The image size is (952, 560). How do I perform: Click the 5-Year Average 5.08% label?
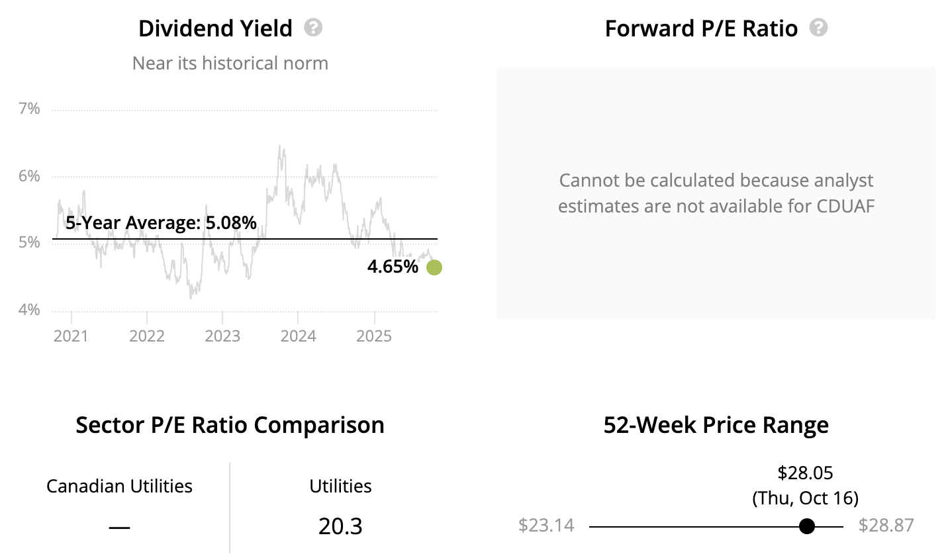point(161,222)
